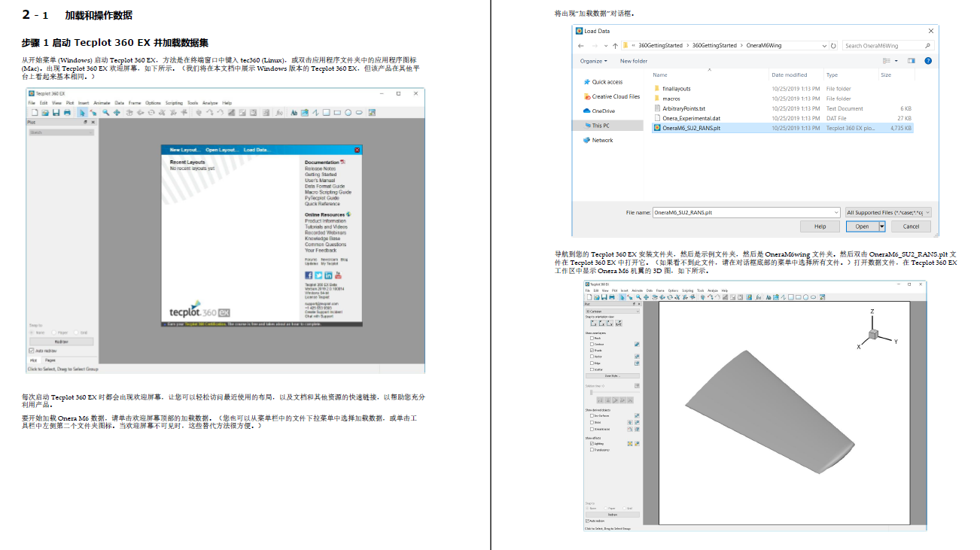The width and height of the screenshot is (980, 550).
Task: Open the Help menu in welcome-screen Tecplot window
Action: tap(227, 102)
